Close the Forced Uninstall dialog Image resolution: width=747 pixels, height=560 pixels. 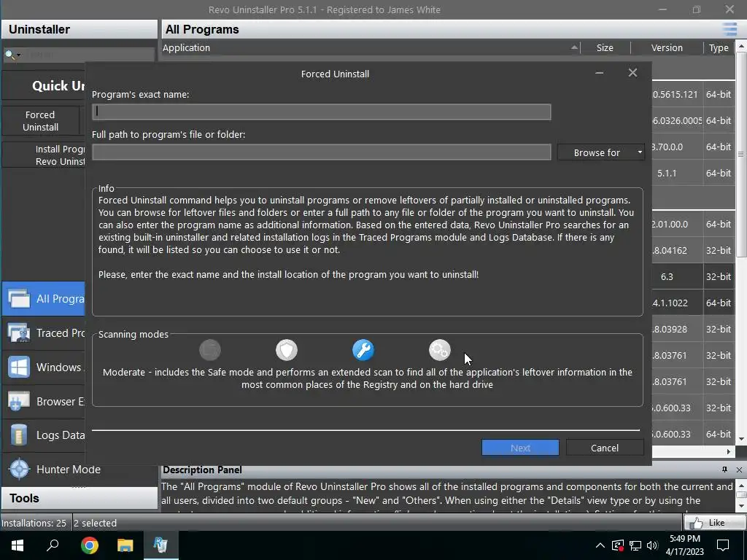[632, 73]
